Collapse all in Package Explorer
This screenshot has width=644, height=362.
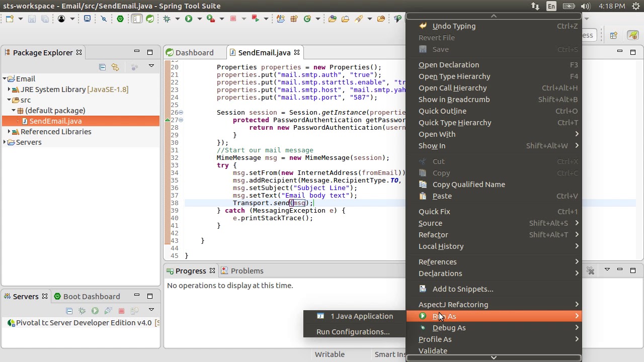coord(102,67)
